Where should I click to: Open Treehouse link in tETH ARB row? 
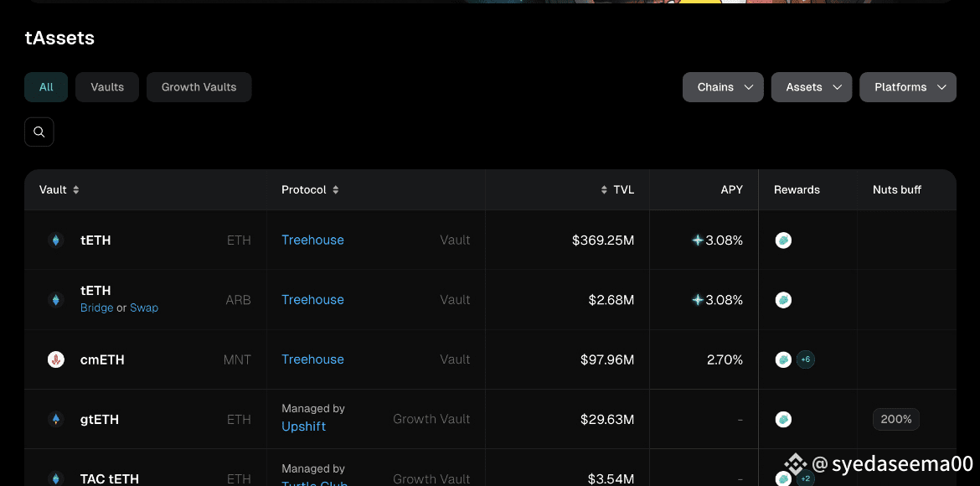[x=312, y=300]
